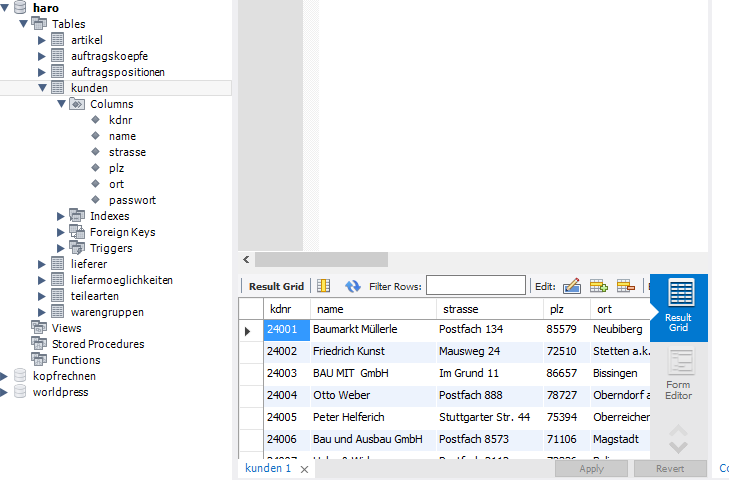Click the kopfrechnen database icon
This screenshot has width=729, height=480.
[x=20, y=375]
